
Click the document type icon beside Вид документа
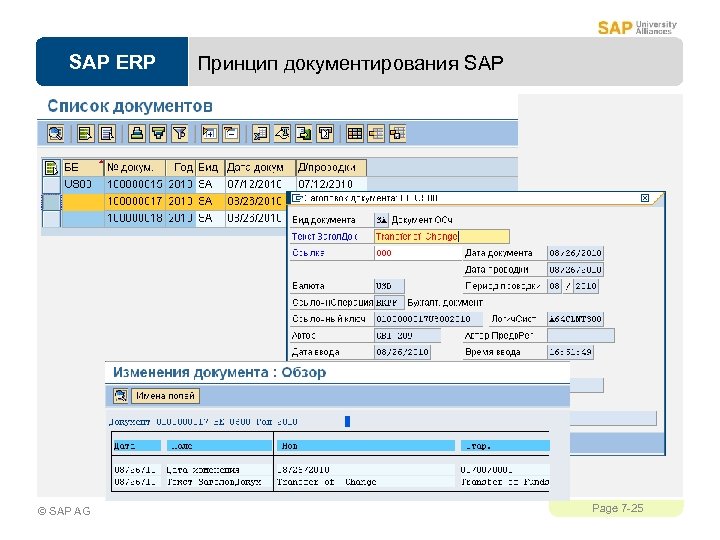pyautogui.click(x=382, y=220)
